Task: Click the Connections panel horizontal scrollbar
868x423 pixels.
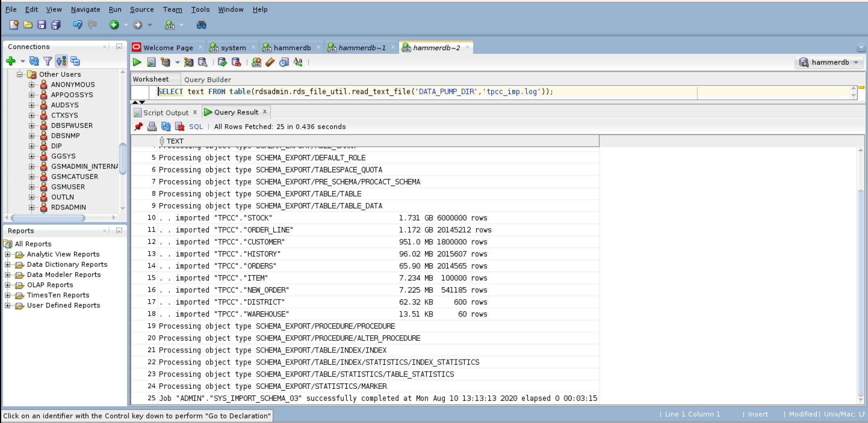Action: click(48, 218)
